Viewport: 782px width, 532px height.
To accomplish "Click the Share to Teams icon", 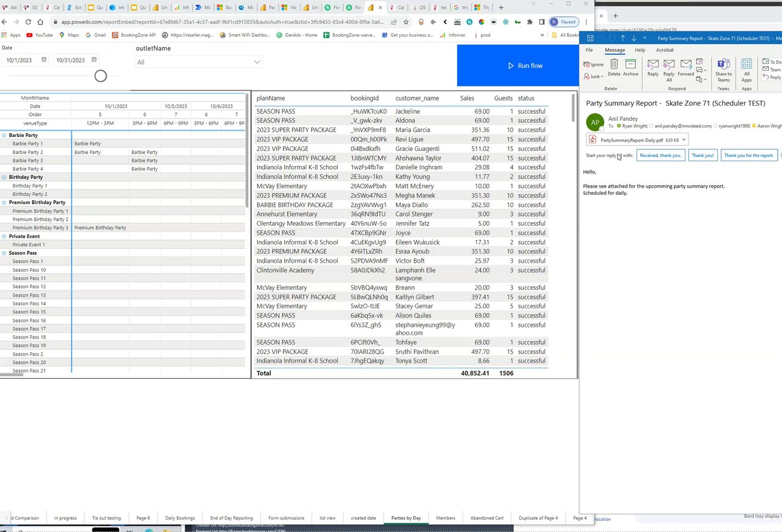I will (723, 65).
